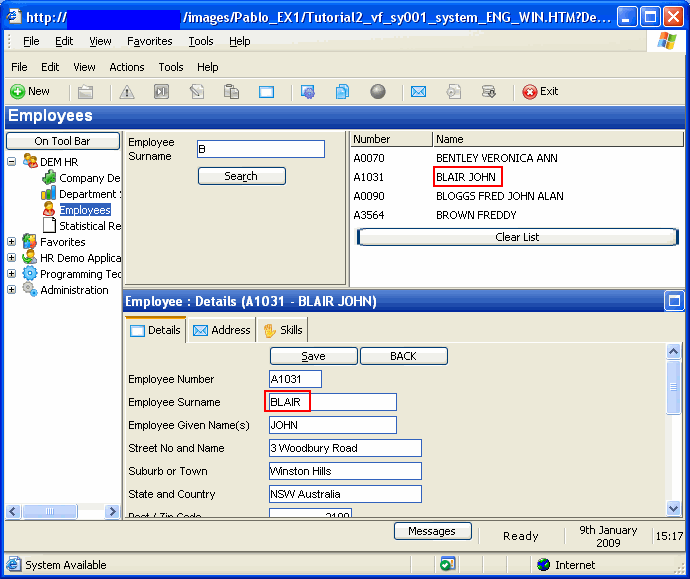Select Department Sections tree item
The height and width of the screenshot is (579, 690).
[90, 194]
